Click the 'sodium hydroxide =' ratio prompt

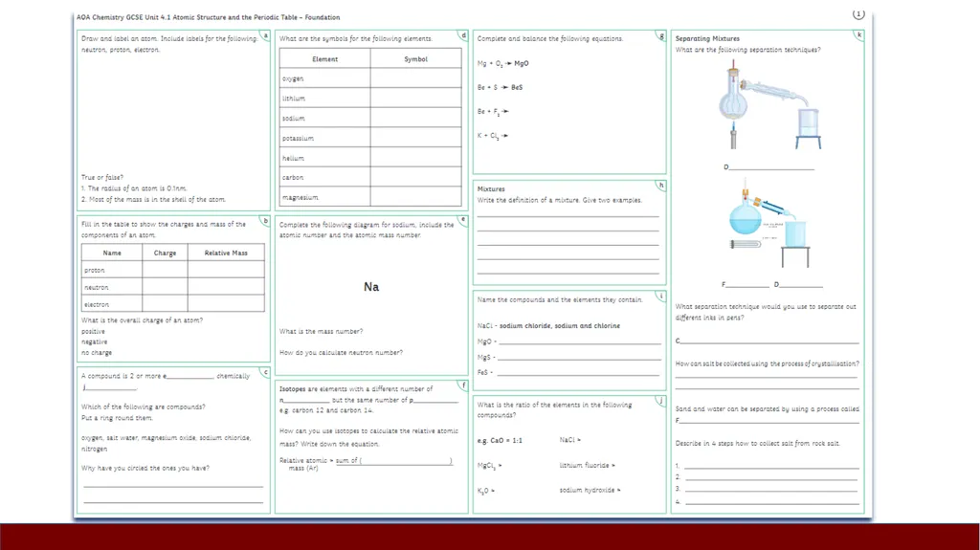[590, 491]
